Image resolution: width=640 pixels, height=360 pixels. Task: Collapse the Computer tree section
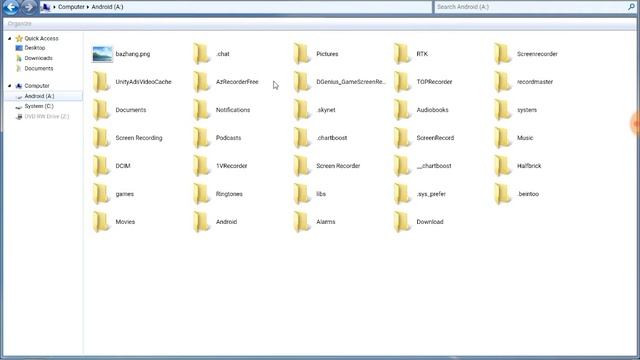pyautogui.click(x=9, y=86)
